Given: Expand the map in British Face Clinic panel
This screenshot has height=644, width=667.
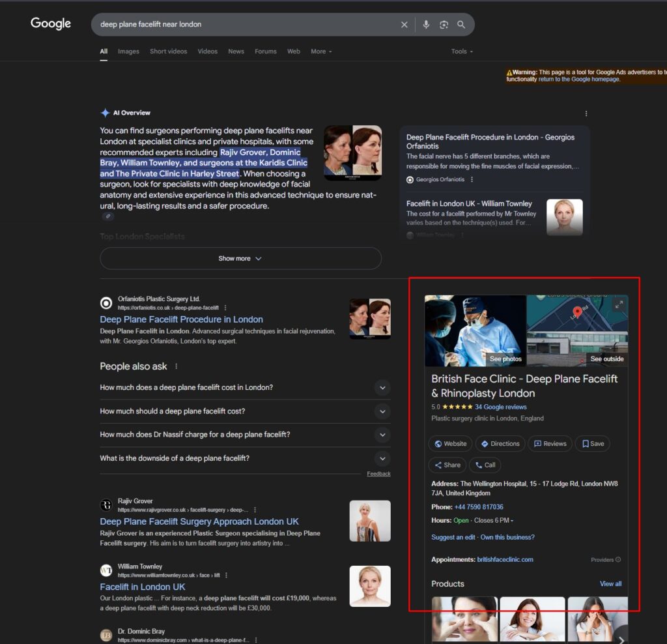Looking at the screenshot, I should coord(619,304).
